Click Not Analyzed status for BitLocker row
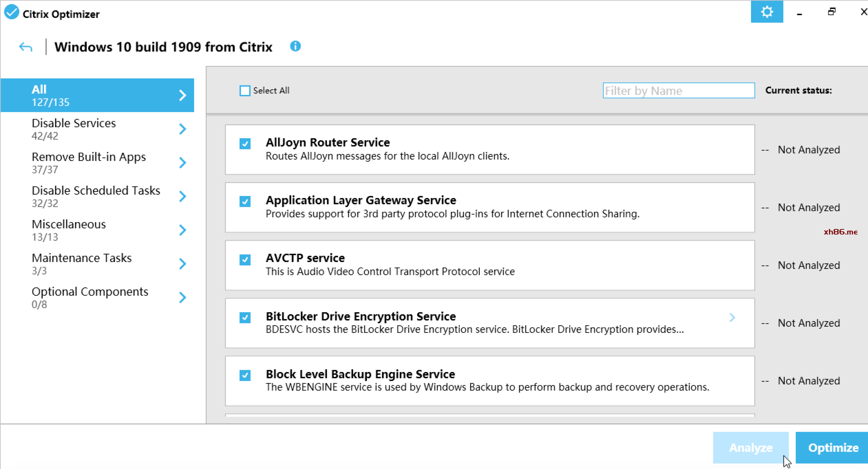This screenshot has height=469, width=868. click(x=809, y=323)
